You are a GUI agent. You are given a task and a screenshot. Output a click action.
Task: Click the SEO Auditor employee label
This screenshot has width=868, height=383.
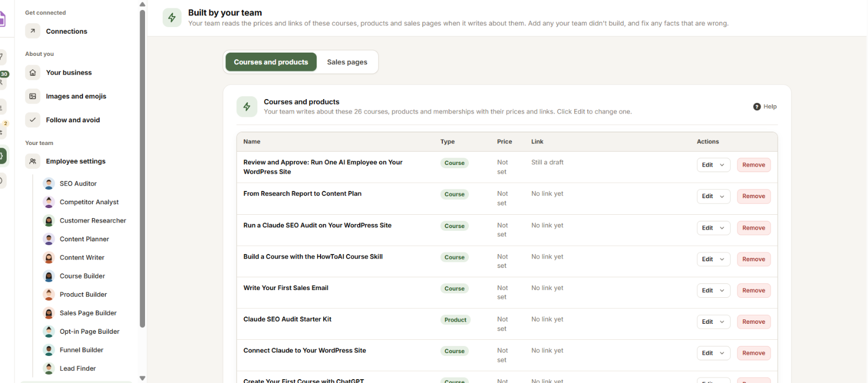pos(78,184)
